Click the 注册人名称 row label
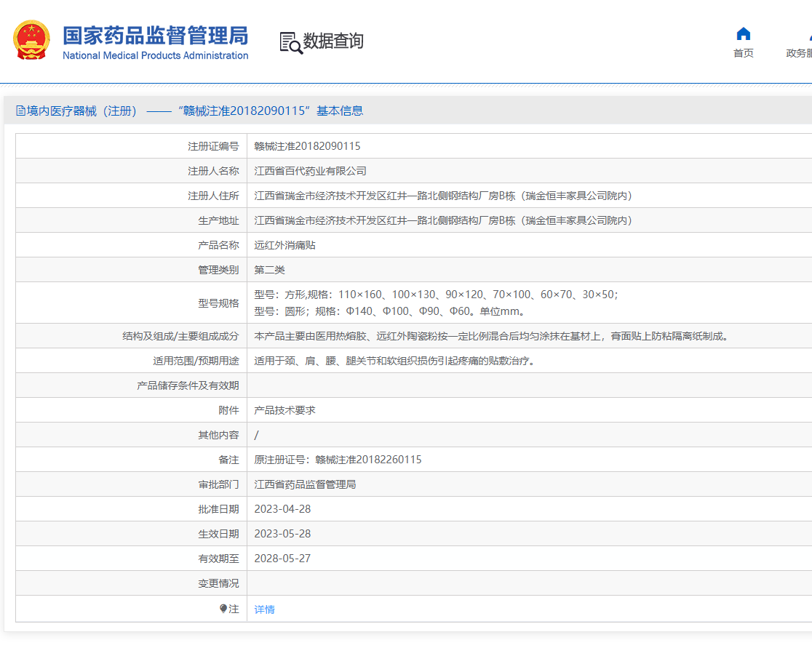Viewport: 812px width, 648px height. [x=213, y=171]
